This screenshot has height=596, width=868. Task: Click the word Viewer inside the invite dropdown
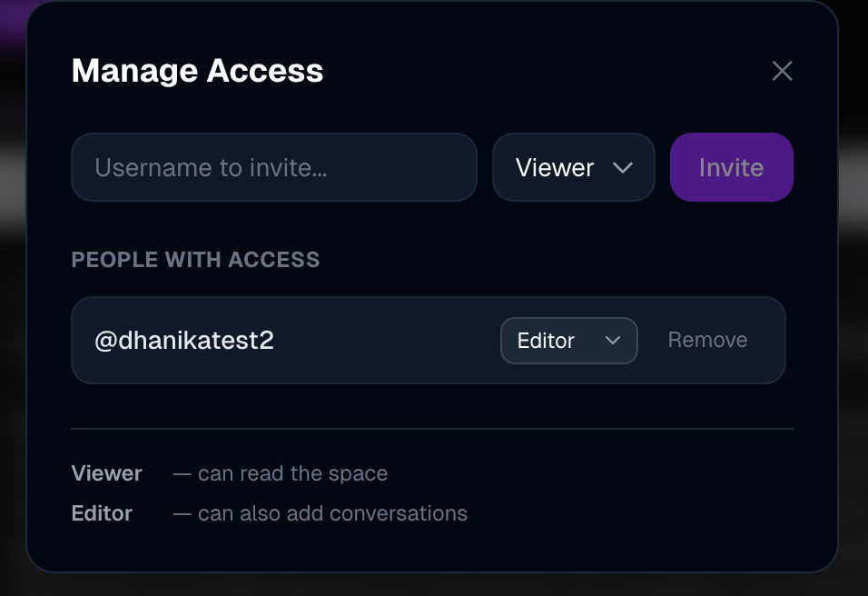[555, 167]
